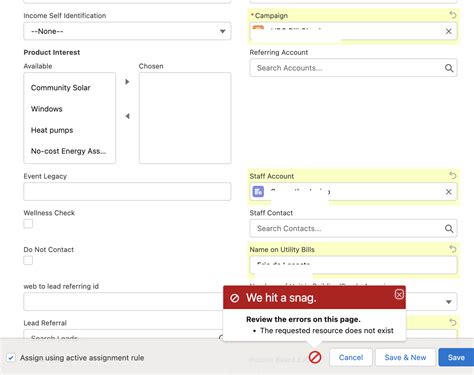Click the undo icon beside the error popup

tap(453, 322)
